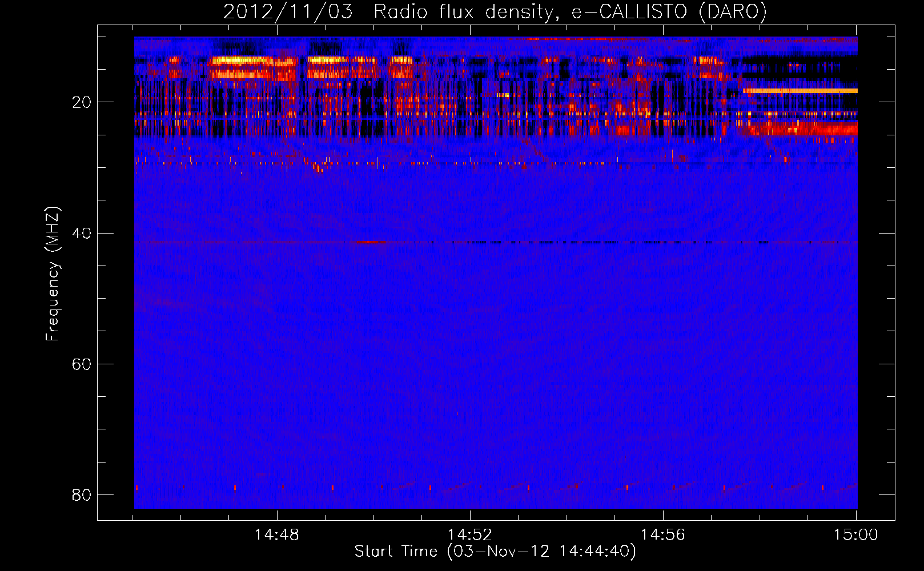924x571 pixels.
Task: Click the "14:56" time tick label
Action: coord(662,535)
